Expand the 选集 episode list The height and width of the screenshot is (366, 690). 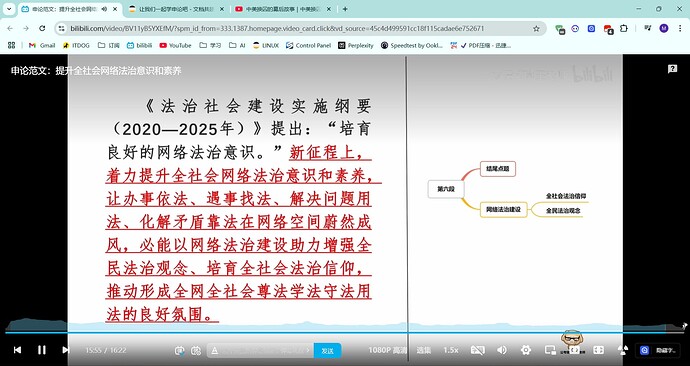point(423,350)
